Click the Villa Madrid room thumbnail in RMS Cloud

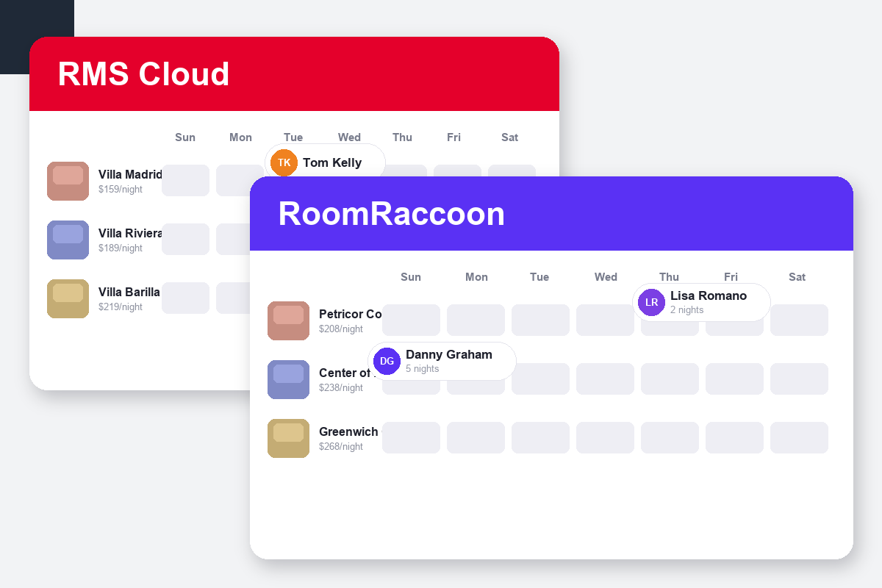(68, 181)
